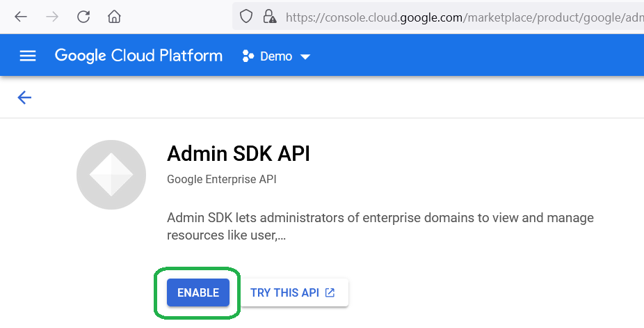This screenshot has height=328, width=644.
Task: Click the truncated Admin SDK description text
Action: [380, 226]
